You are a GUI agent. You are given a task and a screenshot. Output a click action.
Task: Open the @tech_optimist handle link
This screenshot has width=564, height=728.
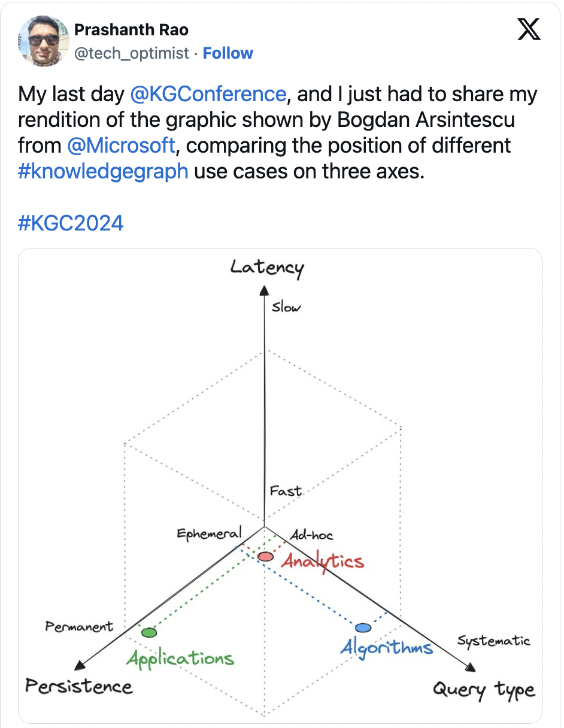coord(131,53)
